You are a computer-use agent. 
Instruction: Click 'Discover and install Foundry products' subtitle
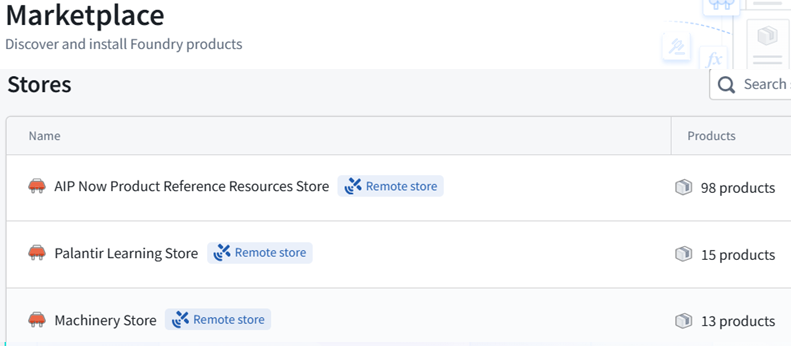pos(124,44)
